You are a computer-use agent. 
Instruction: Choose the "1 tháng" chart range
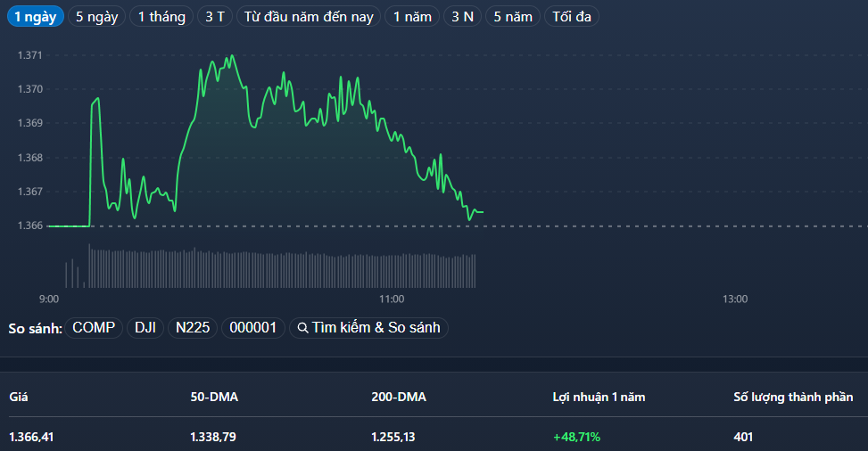(161, 17)
